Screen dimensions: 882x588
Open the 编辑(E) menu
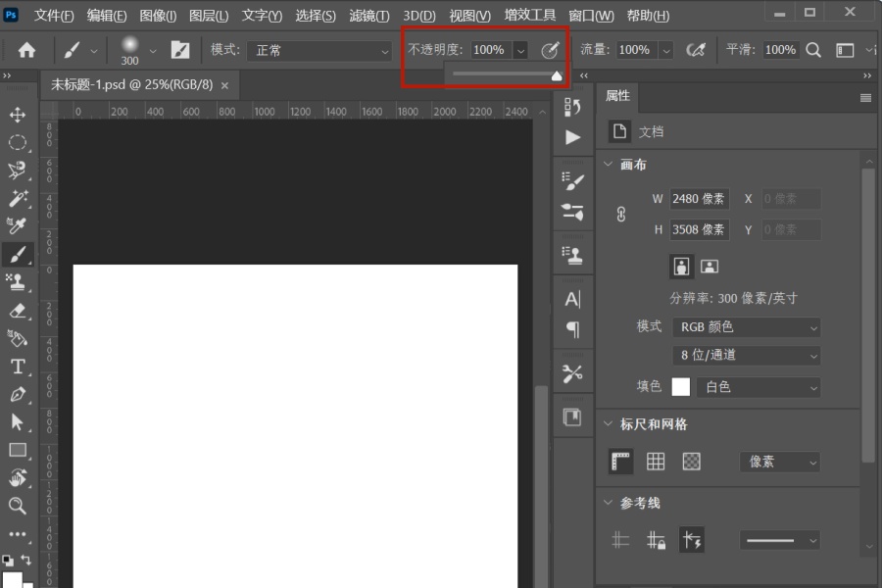[106, 16]
